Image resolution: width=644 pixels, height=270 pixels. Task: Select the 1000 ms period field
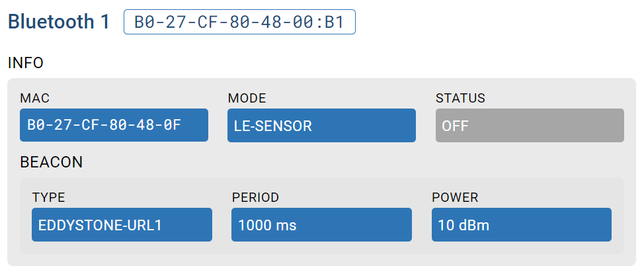tap(321, 225)
